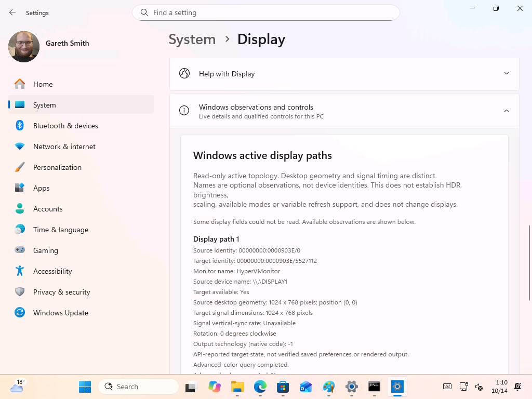Screen dimensions: 532x399
Task: Click the settings page vertical scrollbar
Action: 529,262
